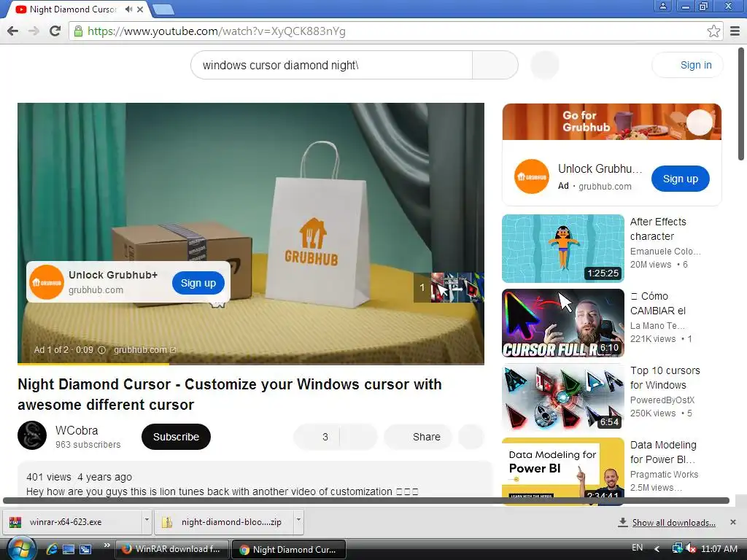This screenshot has height=560, width=747.
Task: Open the winrar-x64-623.exe download
Action: [71, 522]
